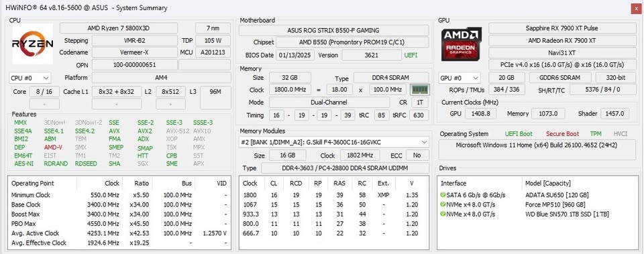The image size is (644, 254).
Task: Click the red AMD-V feature label
Action: tap(53, 147)
